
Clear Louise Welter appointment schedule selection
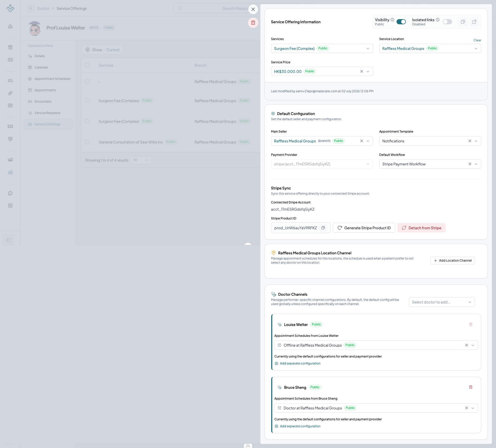click(x=467, y=345)
